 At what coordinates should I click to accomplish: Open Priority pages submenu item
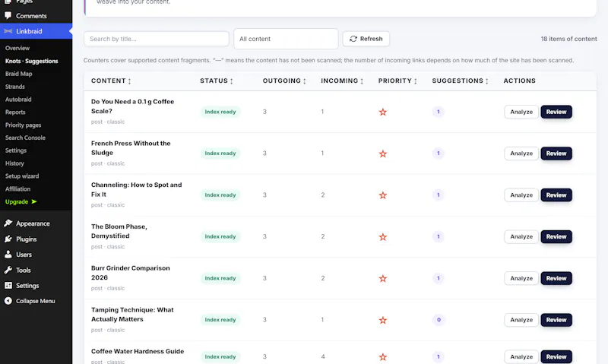24,125
